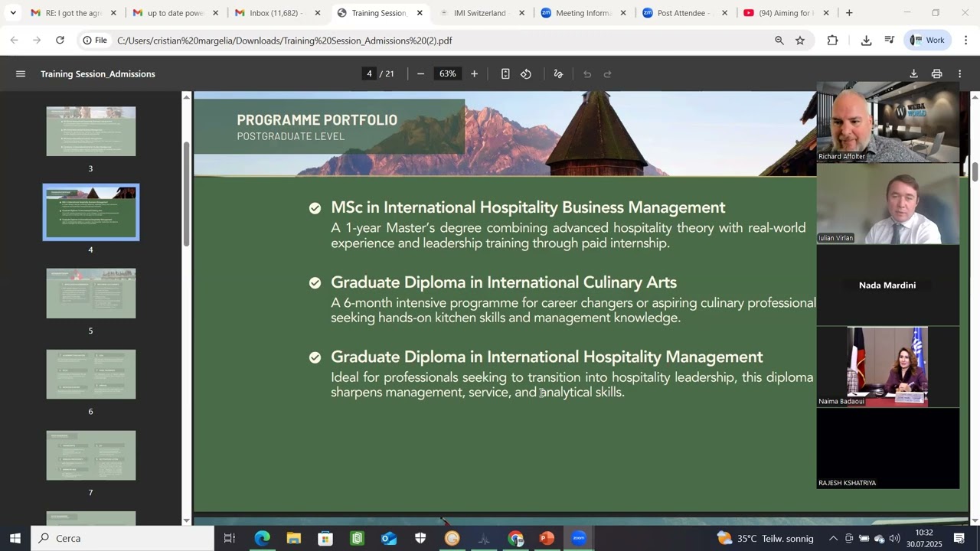Select the PDF draw annotation tool
Screen dimensions: 980x551
(x=558, y=74)
